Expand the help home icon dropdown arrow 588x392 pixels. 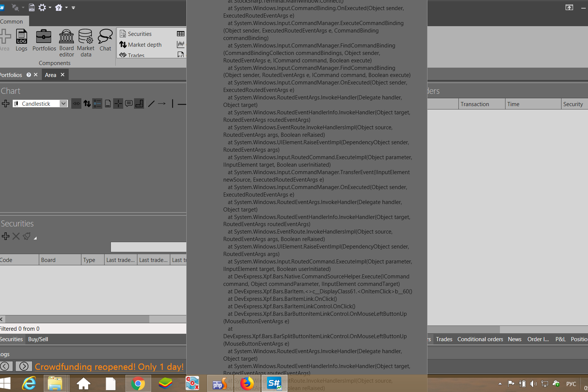(x=66, y=7)
